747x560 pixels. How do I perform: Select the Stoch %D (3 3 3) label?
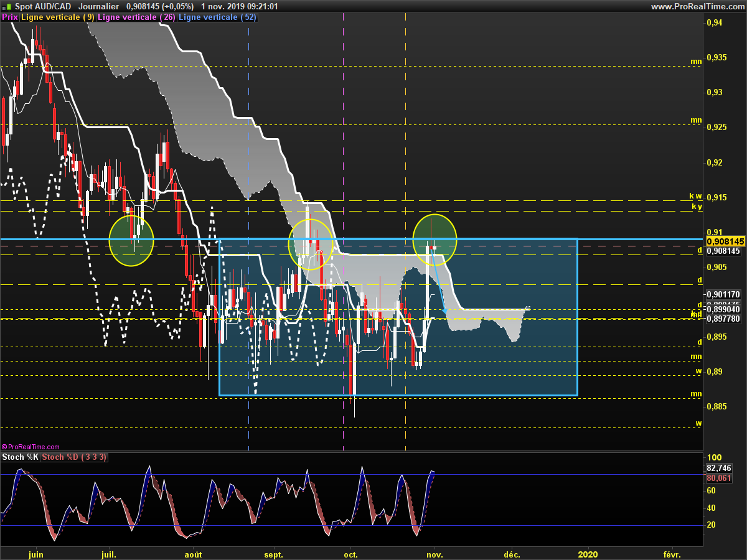[x=75, y=457]
